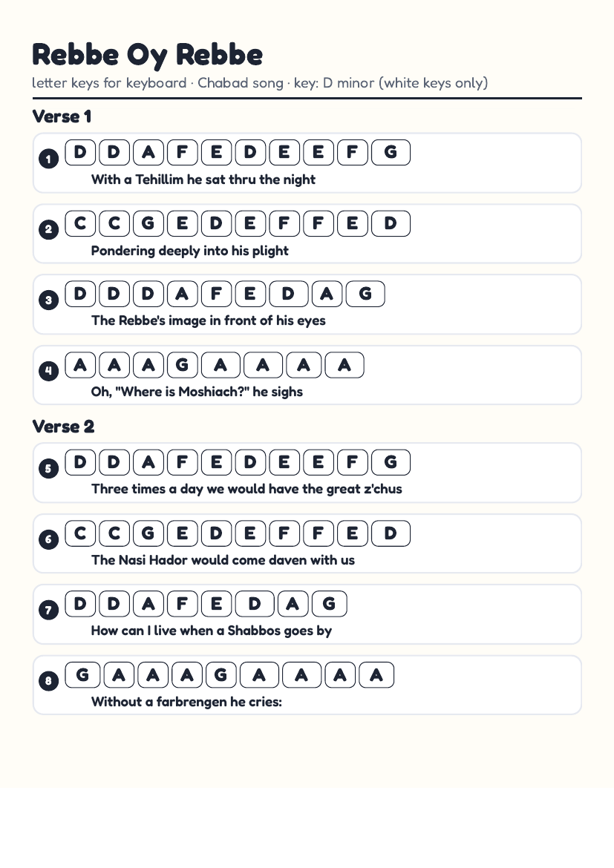Click the lyric 'The Rebbe's image in front of his eyes'
This screenshot has height=868, width=614.
coord(209,320)
